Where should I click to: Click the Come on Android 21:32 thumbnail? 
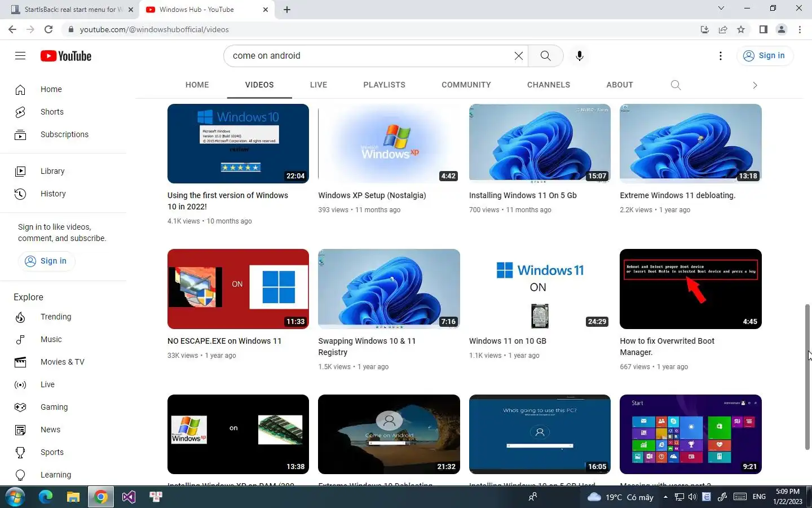[x=389, y=434]
